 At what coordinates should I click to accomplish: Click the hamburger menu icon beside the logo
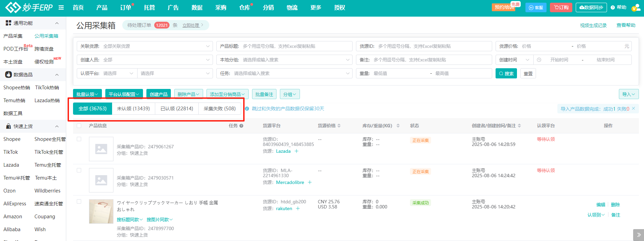click(x=61, y=7)
